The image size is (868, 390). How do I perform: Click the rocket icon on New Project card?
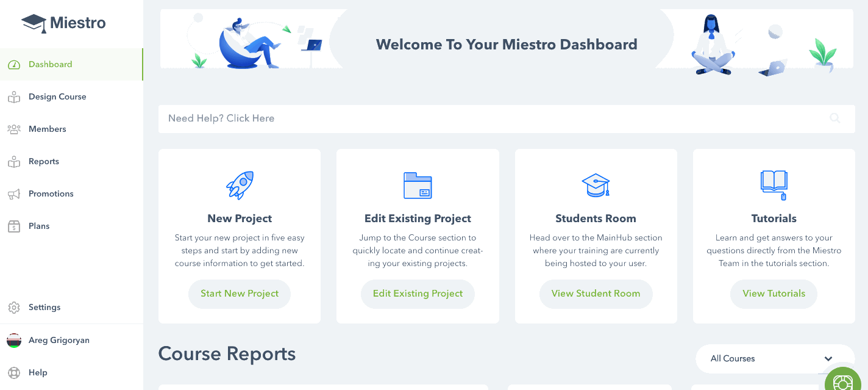[x=240, y=185]
